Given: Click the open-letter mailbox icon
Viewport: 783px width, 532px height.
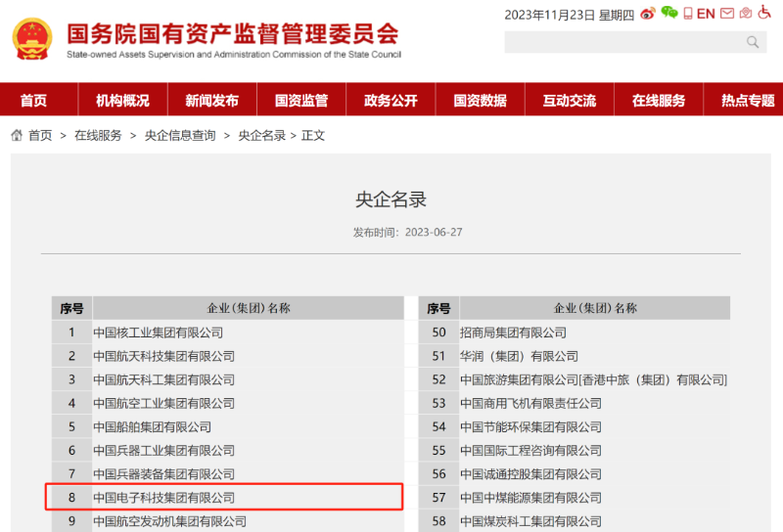Looking at the screenshot, I should click(746, 13).
